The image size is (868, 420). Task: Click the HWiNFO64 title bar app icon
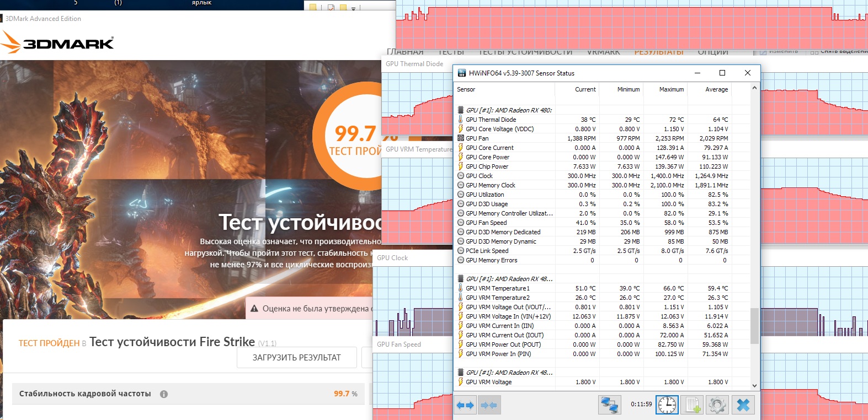point(462,73)
